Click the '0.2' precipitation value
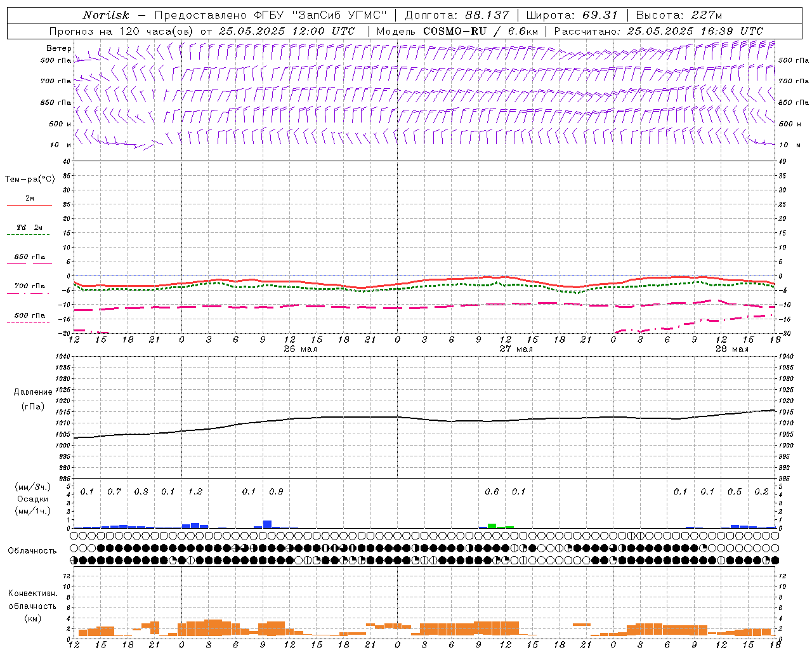 pyautogui.click(x=762, y=492)
